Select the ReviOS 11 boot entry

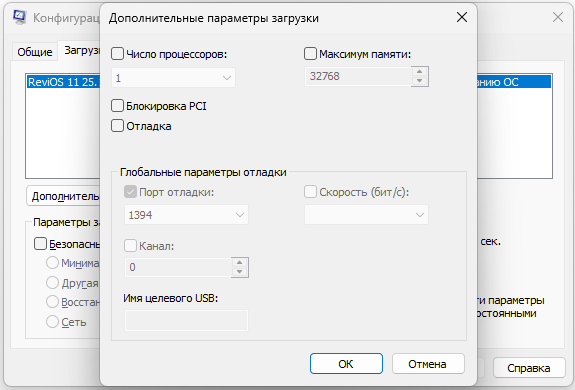coord(63,82)
